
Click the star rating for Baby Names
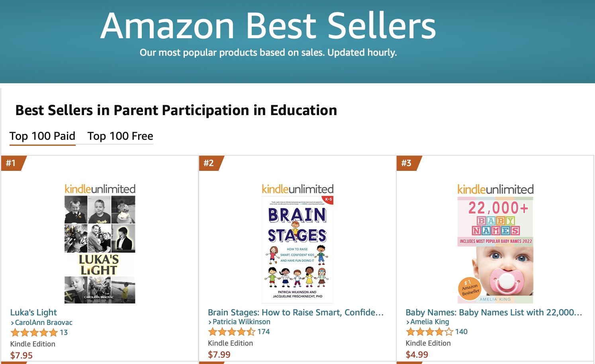tap(429, 332)
